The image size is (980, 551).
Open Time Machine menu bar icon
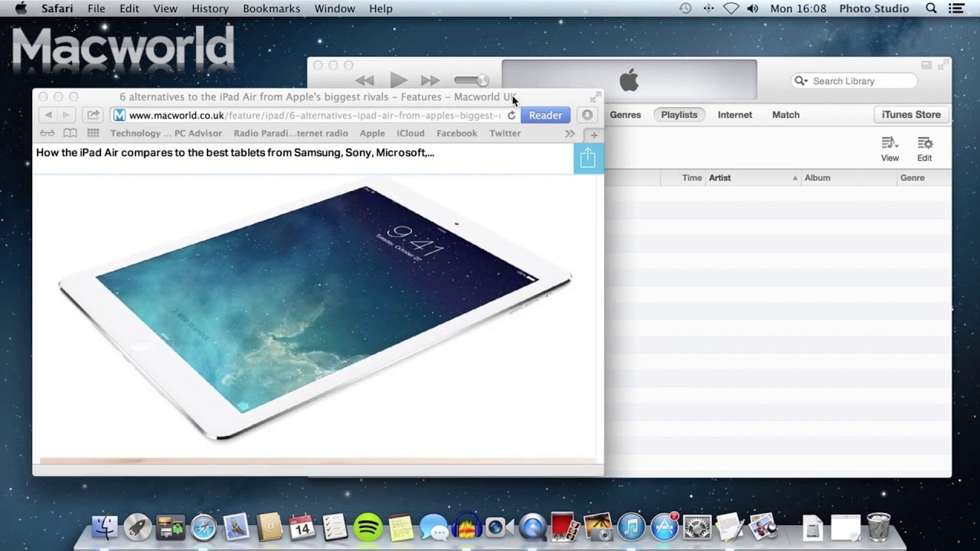coord(685,8)
